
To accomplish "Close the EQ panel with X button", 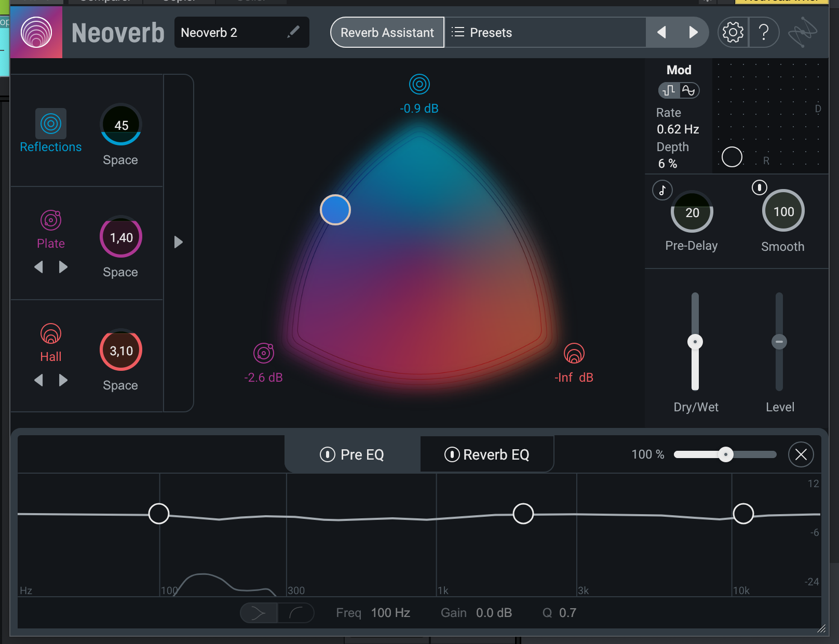I will (801, 454).
